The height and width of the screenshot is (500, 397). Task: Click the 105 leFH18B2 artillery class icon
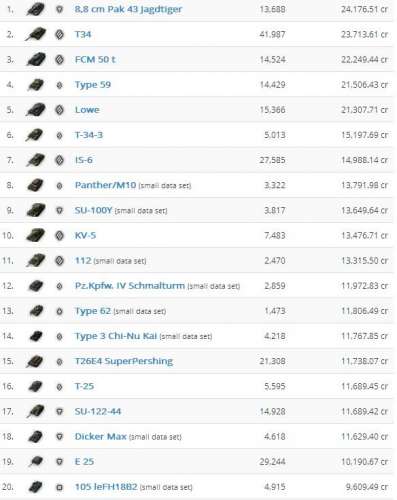click(59, 487)
